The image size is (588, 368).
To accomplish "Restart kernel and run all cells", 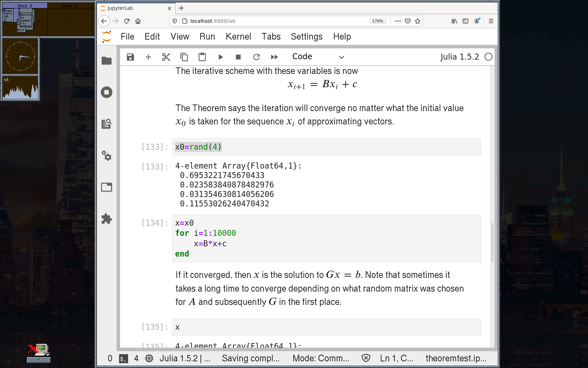I will tap(274, 57).
